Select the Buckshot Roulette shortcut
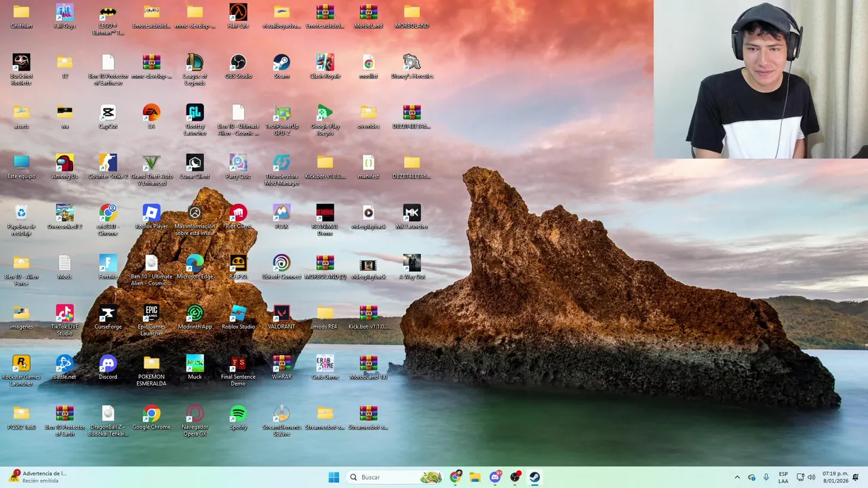868x488 pixels. (21, 70)
